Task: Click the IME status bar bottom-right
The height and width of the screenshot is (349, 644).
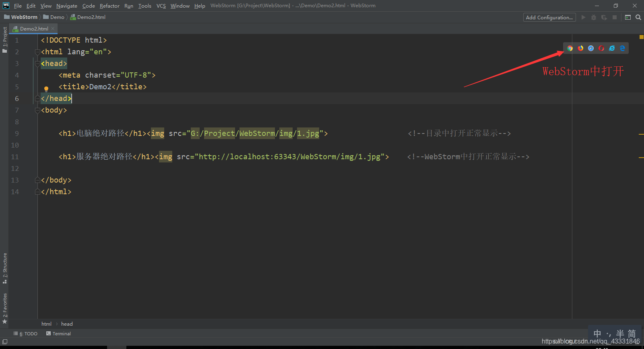Action: coord(615,334)
